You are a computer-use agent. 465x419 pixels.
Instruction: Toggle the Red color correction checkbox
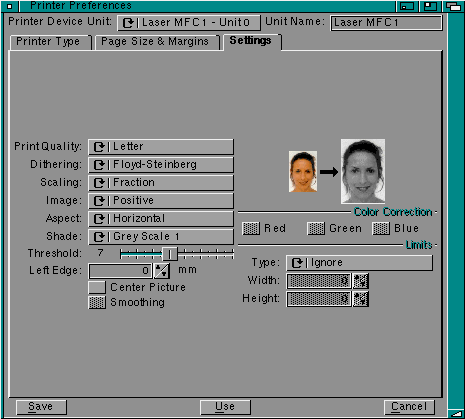click(251, 229)
